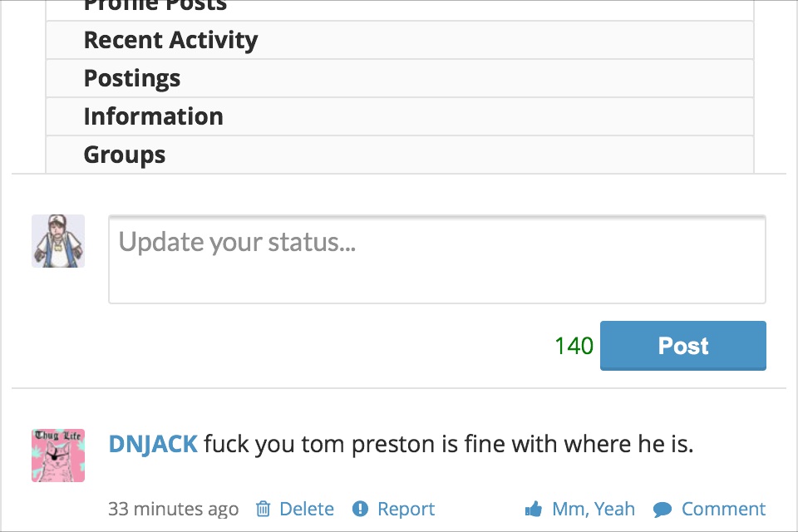Click the exclamation Report icon

pos(360,509)
